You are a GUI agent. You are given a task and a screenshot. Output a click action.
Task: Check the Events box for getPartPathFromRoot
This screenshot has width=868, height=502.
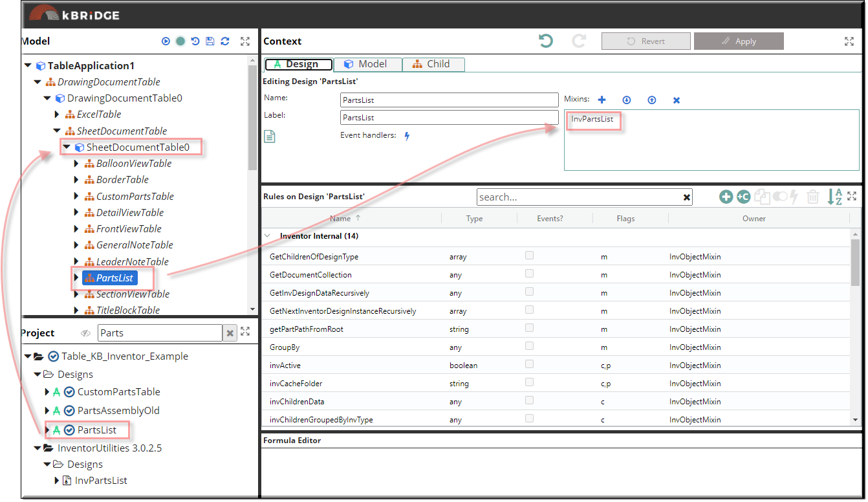tap(529, 328)
